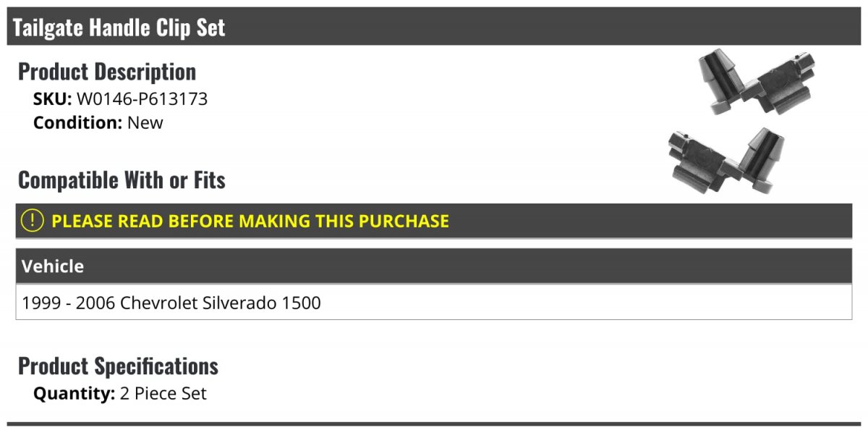Click the Vehicle table header
This screenshot has width=868, height=433.
[x=434, y=266]
